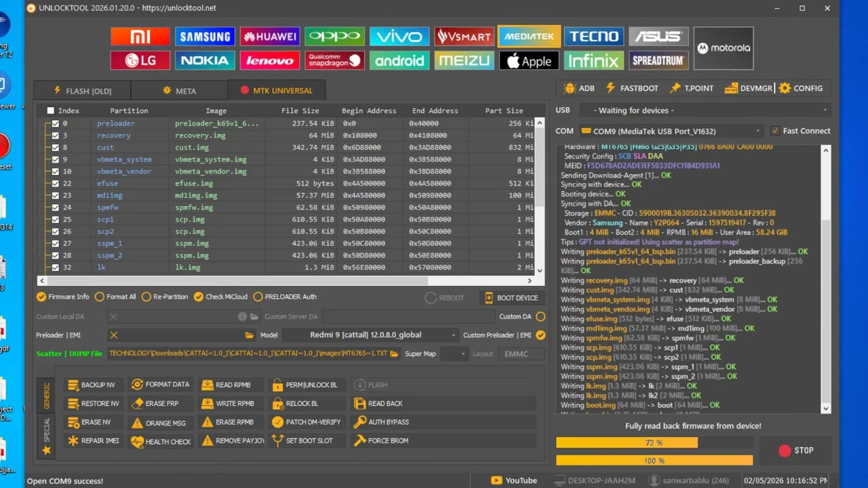
Task: Enable the Custom DA toggle
Action: click(x=540, y=317)
